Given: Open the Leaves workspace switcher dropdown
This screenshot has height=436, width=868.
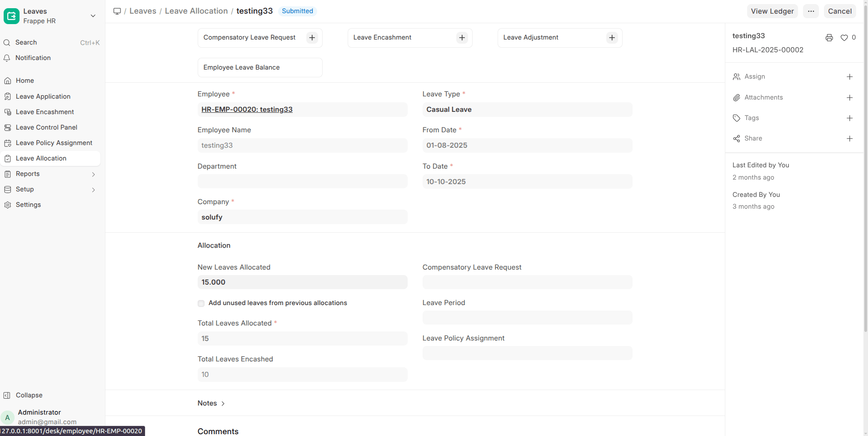Looking at the screenshot, I should point(93,16).
